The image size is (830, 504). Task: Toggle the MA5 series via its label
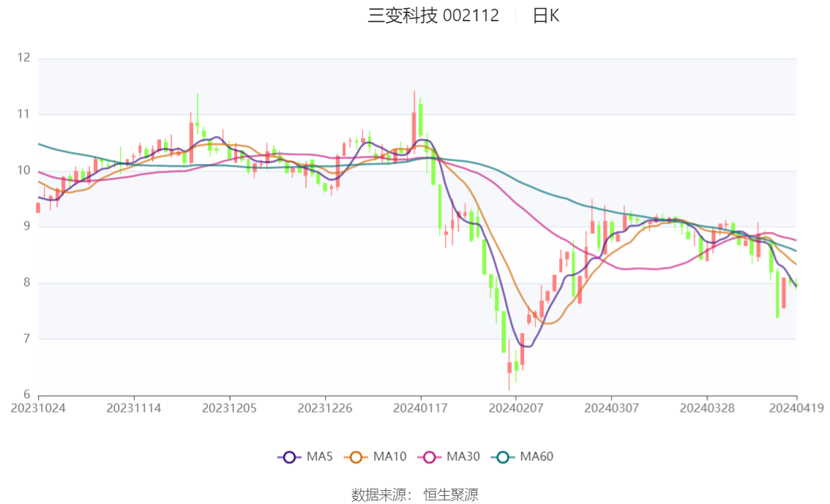pyautogui.click(x=319, y=457)
